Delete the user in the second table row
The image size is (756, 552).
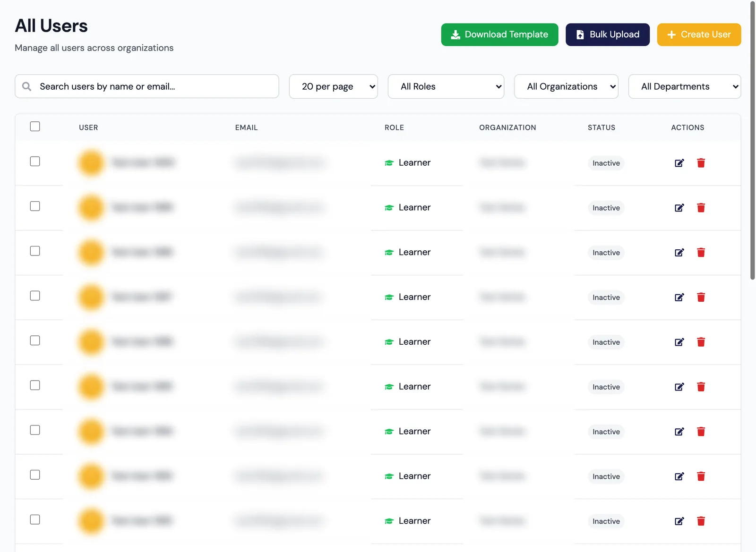701,208
